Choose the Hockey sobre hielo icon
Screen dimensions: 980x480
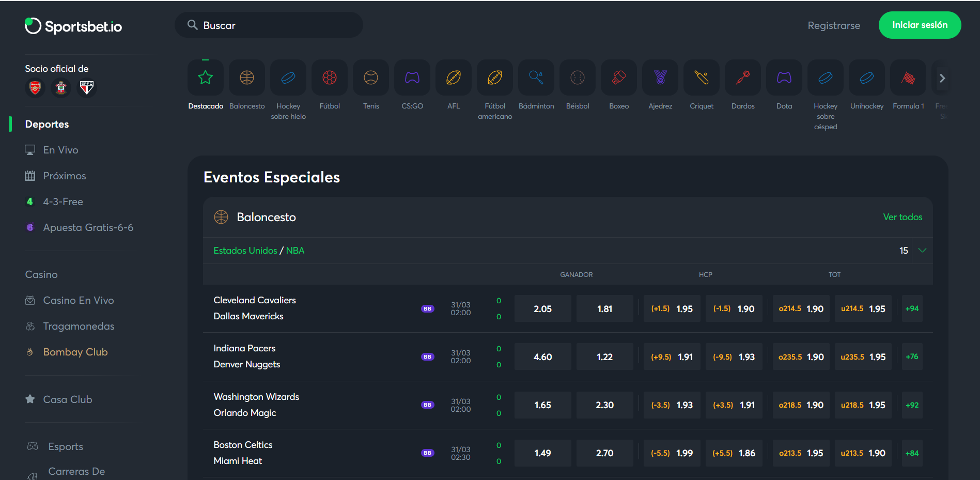[x=288, y=78]
